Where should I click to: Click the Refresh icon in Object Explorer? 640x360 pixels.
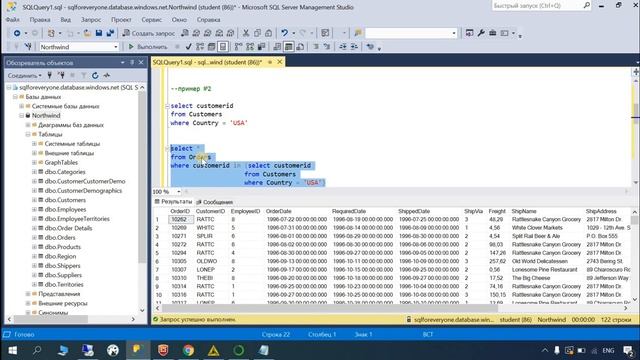click(x=95, y=76)
